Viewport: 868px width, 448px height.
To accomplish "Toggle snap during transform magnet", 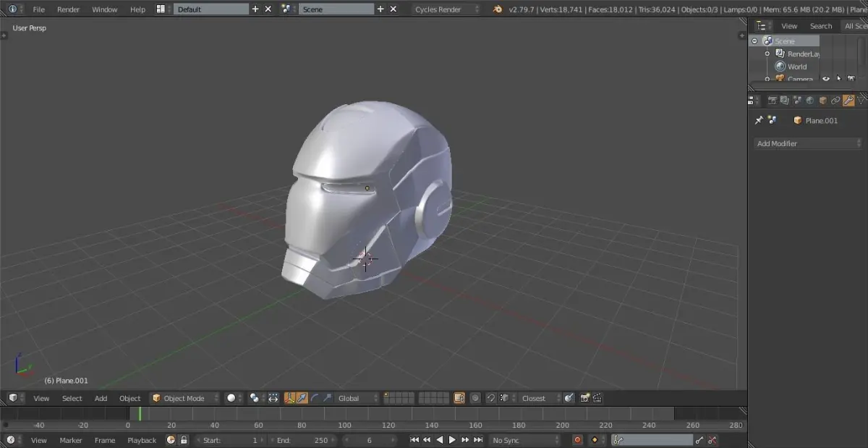I will [491, 398].
